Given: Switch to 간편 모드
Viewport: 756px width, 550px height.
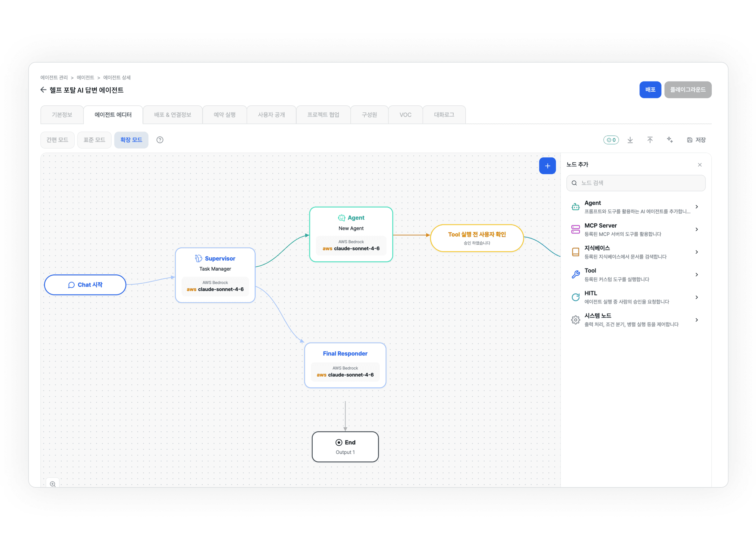Looking at the screenshot, I should pyautogui.click(x=57, y=140).
